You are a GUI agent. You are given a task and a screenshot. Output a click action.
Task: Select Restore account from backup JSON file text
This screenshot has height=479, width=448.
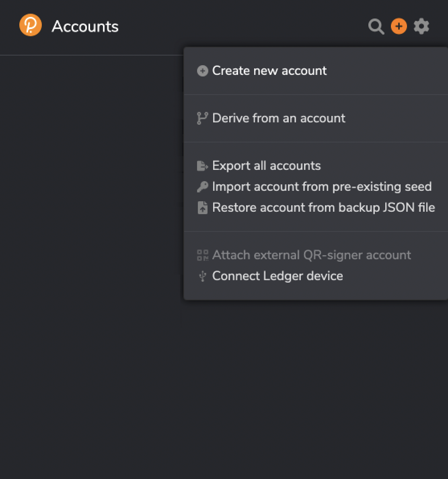(x=323, y=208)
